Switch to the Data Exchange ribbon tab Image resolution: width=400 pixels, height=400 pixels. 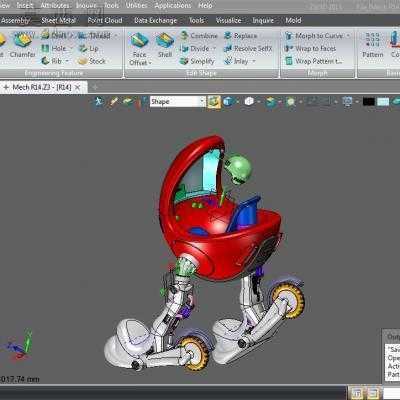(x=155, y=21)
